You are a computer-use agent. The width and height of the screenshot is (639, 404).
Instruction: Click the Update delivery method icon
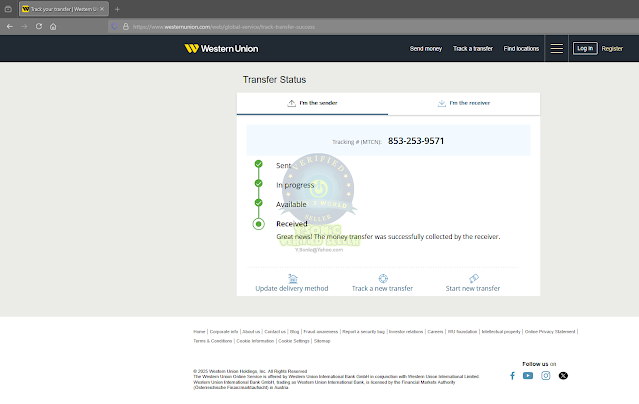(293, 278)
